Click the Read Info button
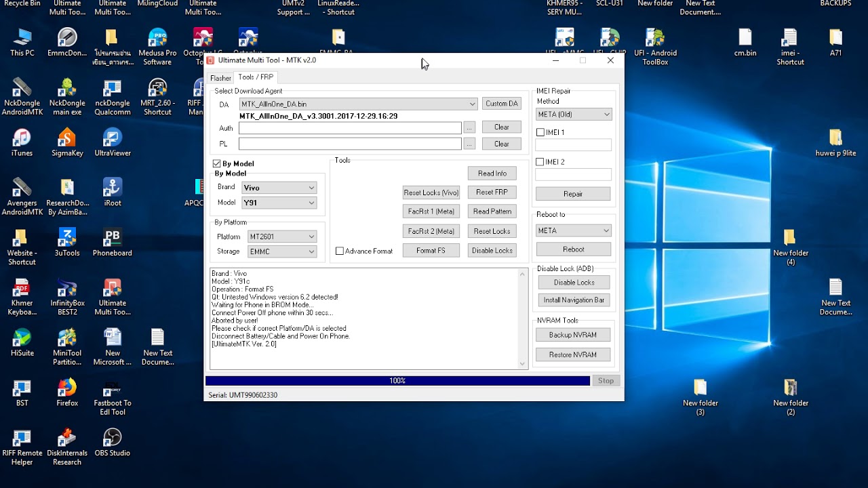Screen dimensions: 868x488 click(x=492, y=174)
